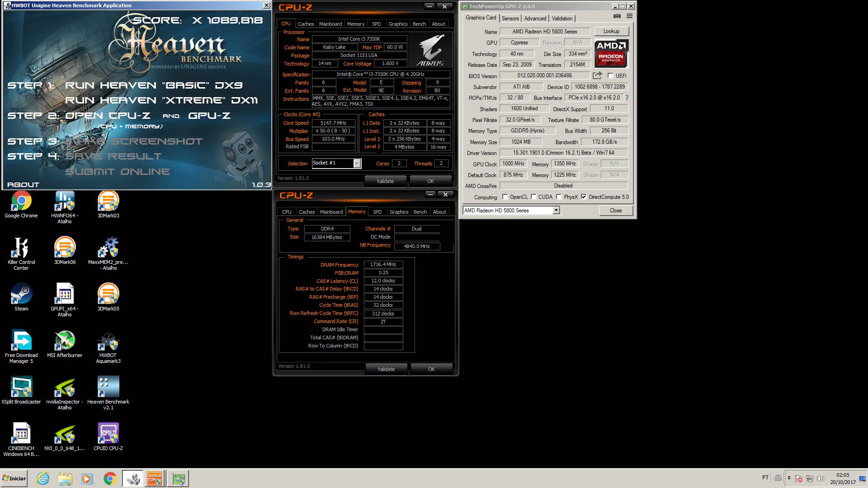
Task: Switch to Sensors tab in GPU-Z
Action: (510, 19)
